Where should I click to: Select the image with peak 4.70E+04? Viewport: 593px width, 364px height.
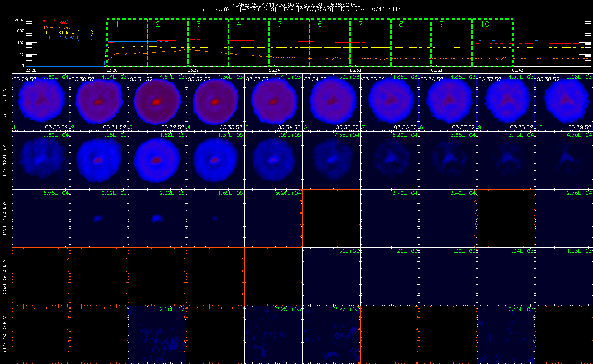564,160
